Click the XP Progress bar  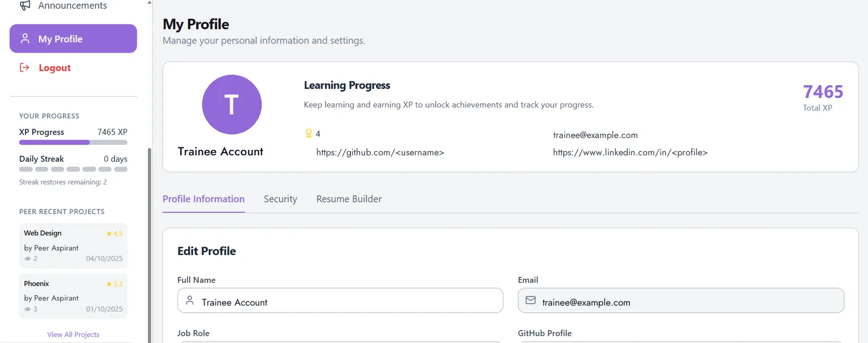73,142
